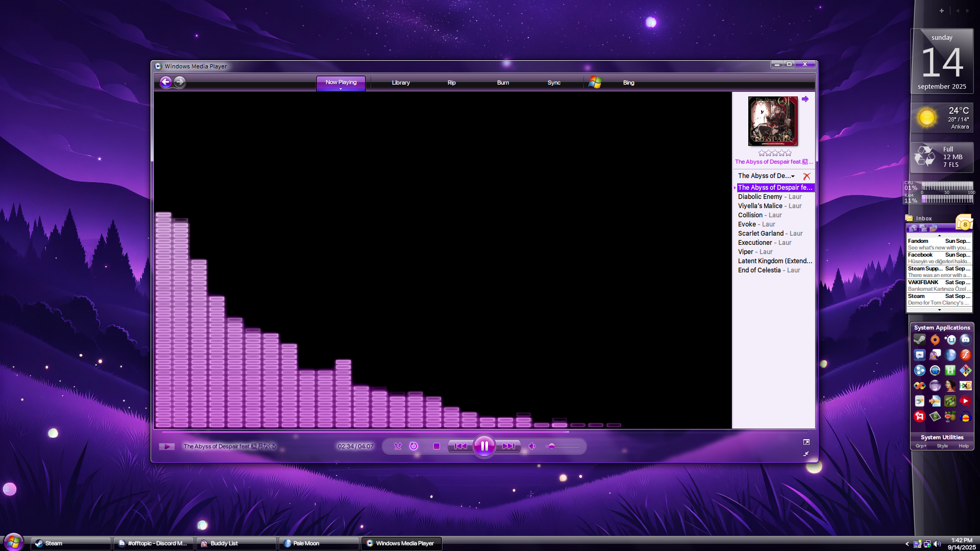Screen dimensions: 980x551
Task: Open the VAKIFBANK email in the Inbox gadget
Action: tap(939, 286)
